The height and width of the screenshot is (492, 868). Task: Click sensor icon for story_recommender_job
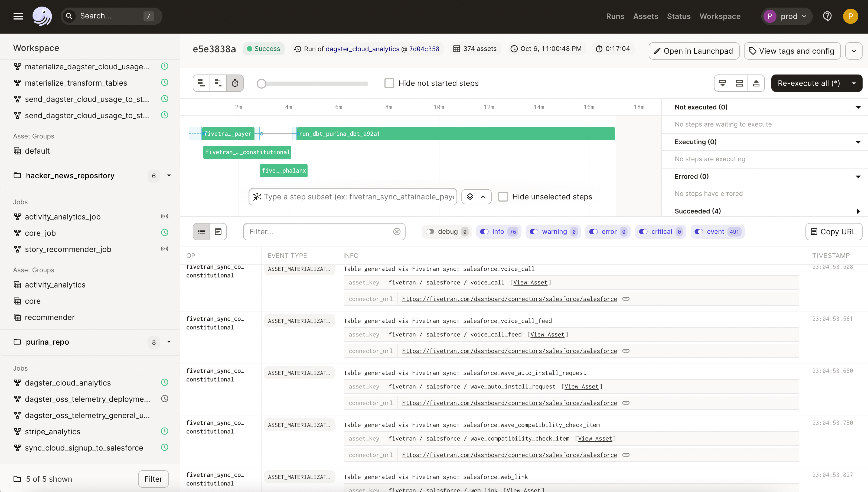click(164, 249)
